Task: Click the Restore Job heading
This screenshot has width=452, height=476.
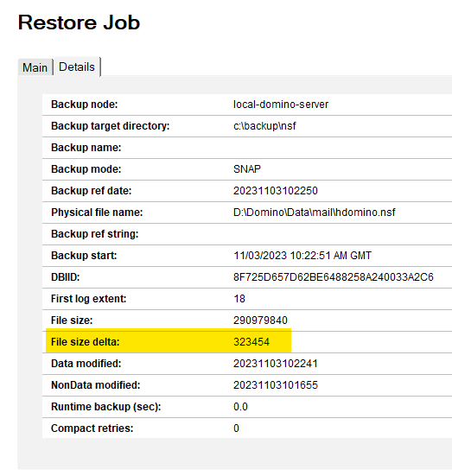Action: [79, 22]
